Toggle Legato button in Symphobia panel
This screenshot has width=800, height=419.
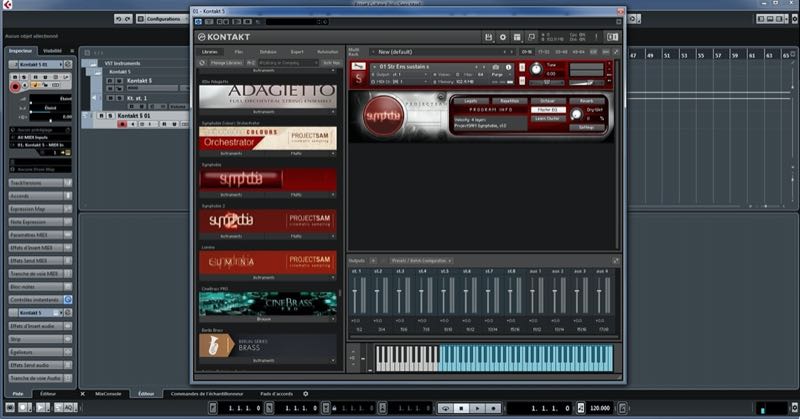click(470, 101)
